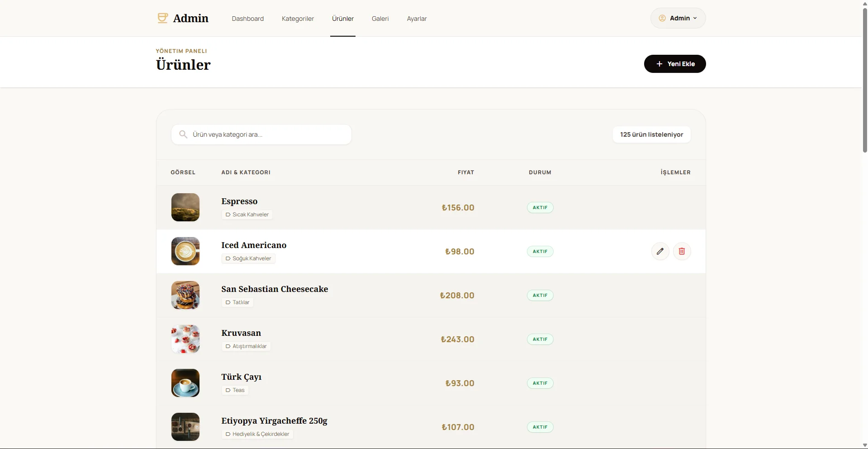This screenshot has width=868, height=449.
Task: Click the GÖRSEL column header
Action: (x=183, y=172)
